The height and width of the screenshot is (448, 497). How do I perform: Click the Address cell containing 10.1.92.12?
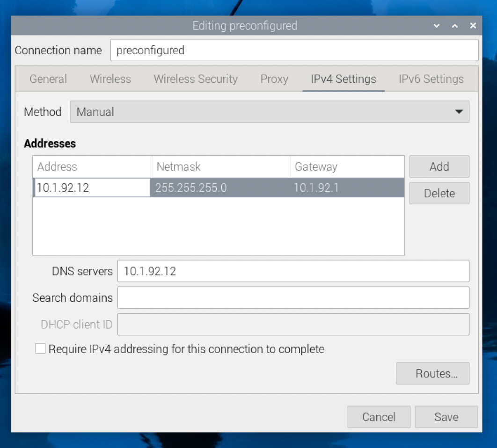[x=91, y=187]
